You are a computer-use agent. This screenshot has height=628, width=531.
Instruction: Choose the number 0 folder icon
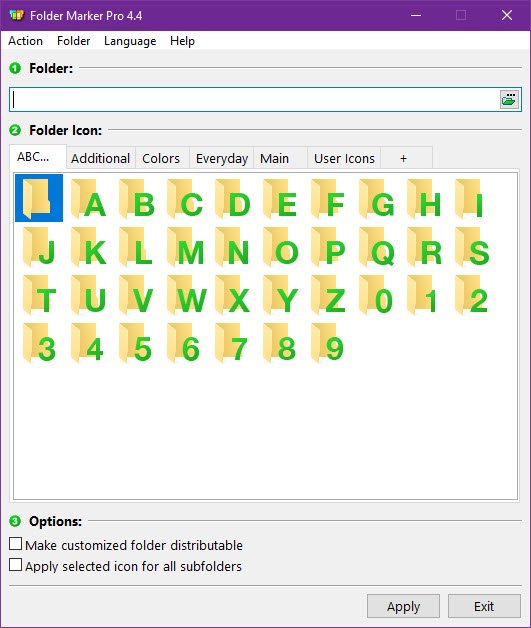[x=375, y=294]
